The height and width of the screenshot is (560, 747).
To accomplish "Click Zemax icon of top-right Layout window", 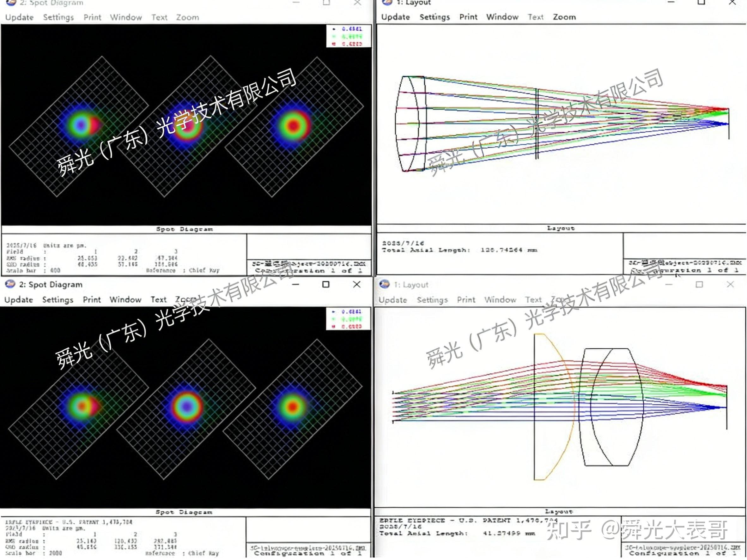I will point(387,2).
